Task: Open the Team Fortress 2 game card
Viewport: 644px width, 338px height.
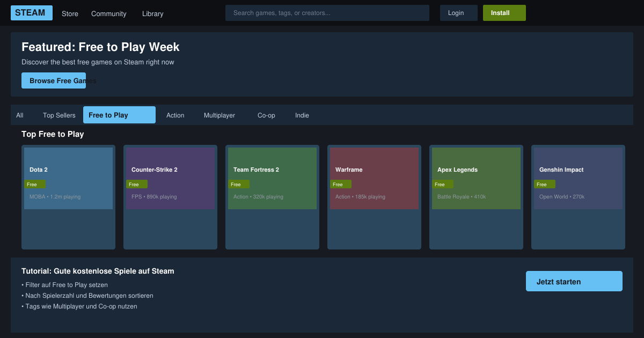Action: click(x=272, y=197)
